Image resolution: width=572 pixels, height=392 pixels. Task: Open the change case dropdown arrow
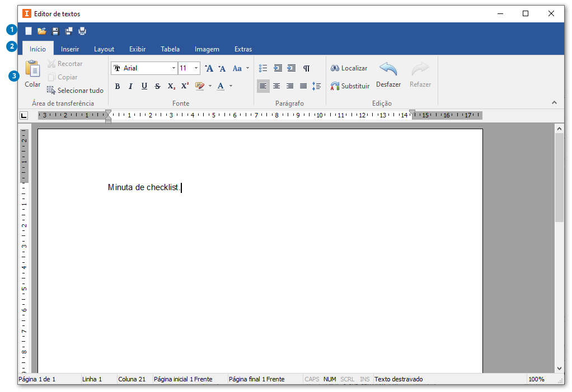pos(248,68)
